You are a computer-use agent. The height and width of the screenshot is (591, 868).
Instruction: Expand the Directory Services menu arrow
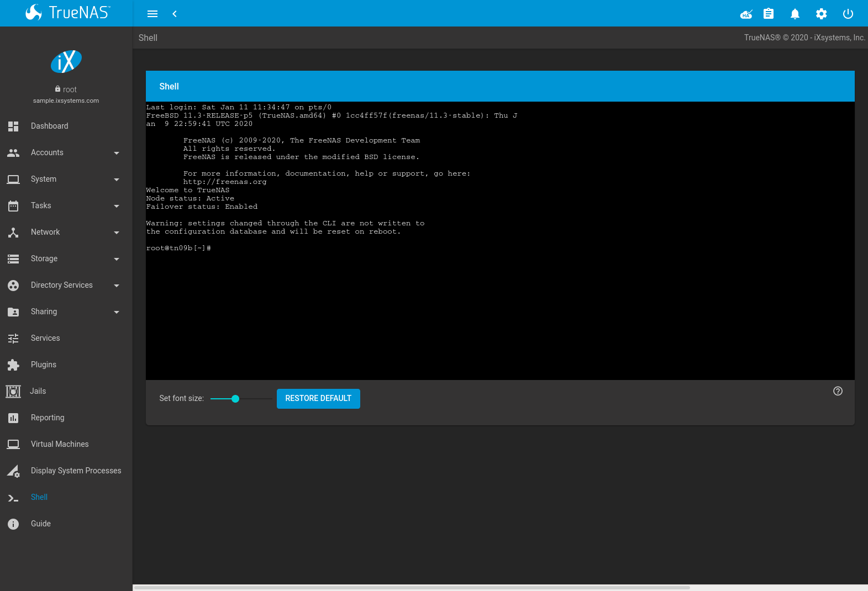tap(117, 286)
